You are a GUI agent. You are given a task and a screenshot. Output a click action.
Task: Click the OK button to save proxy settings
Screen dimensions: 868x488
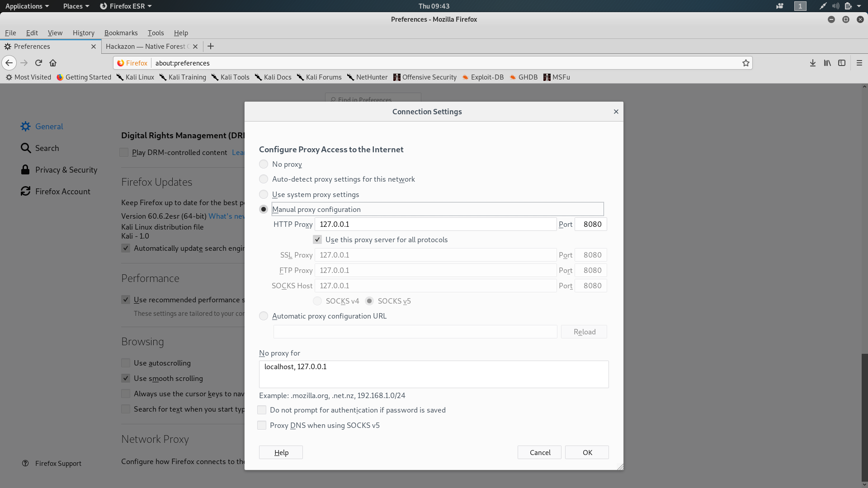pyautogui.click(x=586, y=452)
